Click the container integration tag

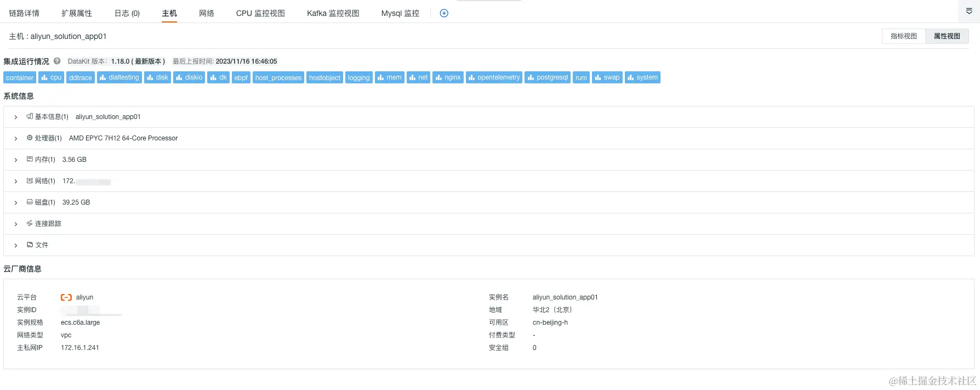click(20, 77)
